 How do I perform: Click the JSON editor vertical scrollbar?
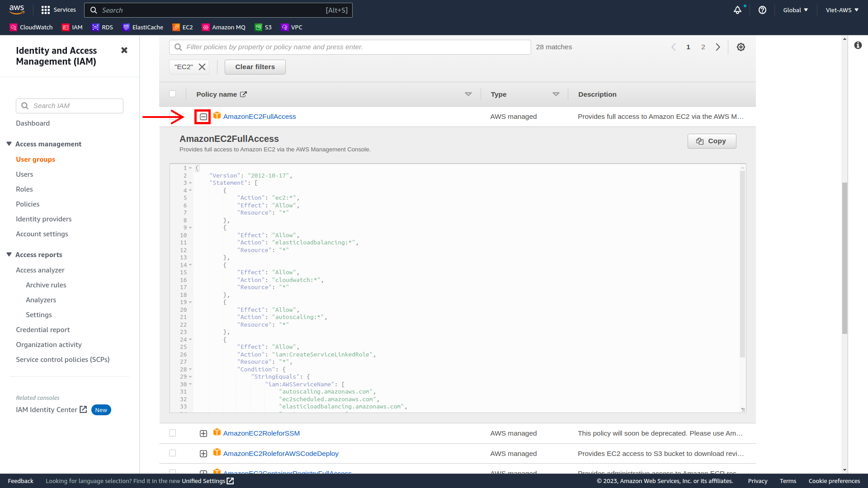point(742,264)
